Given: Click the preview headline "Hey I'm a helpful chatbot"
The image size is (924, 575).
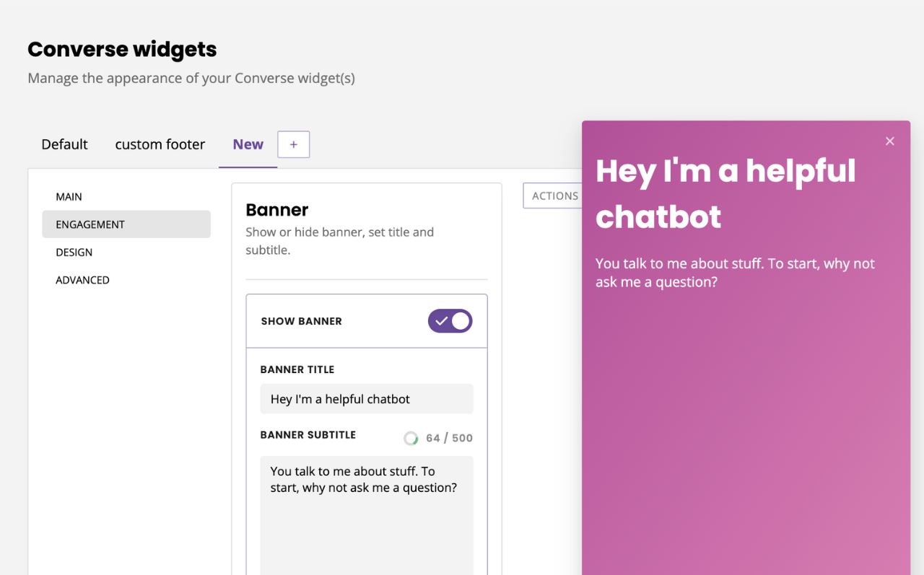Looking at the screenshot, I should [725, 193].
